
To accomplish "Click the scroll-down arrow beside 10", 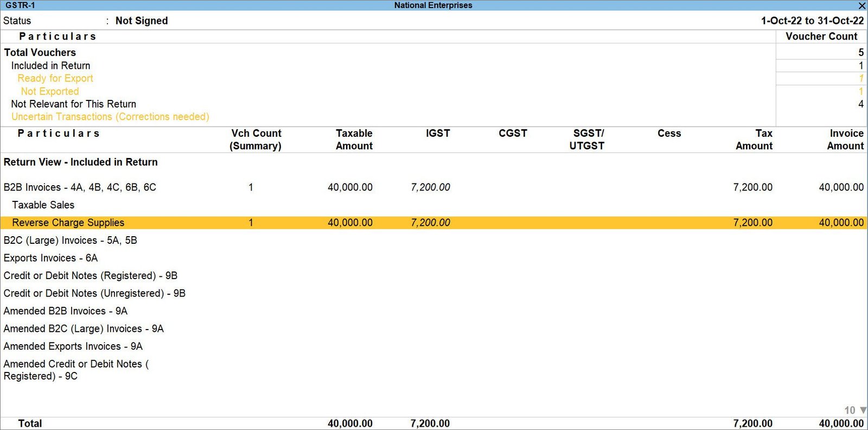I will 863,410.
